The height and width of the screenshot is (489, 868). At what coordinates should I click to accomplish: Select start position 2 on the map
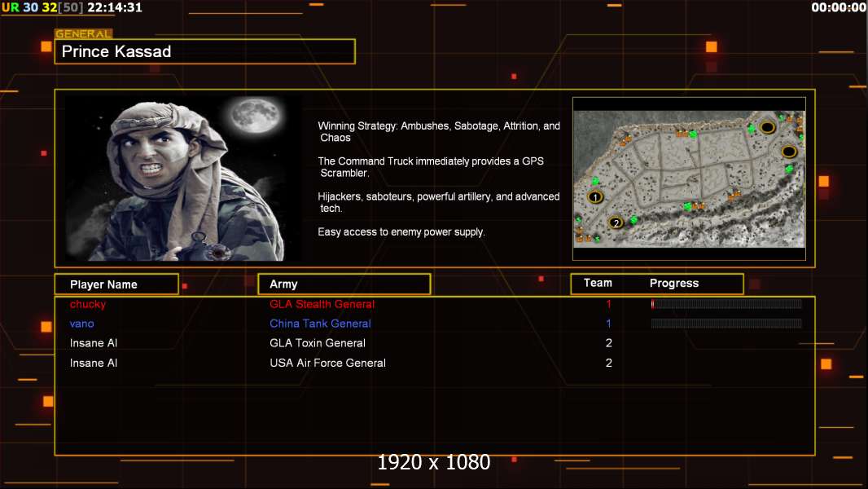coord(616,222)
